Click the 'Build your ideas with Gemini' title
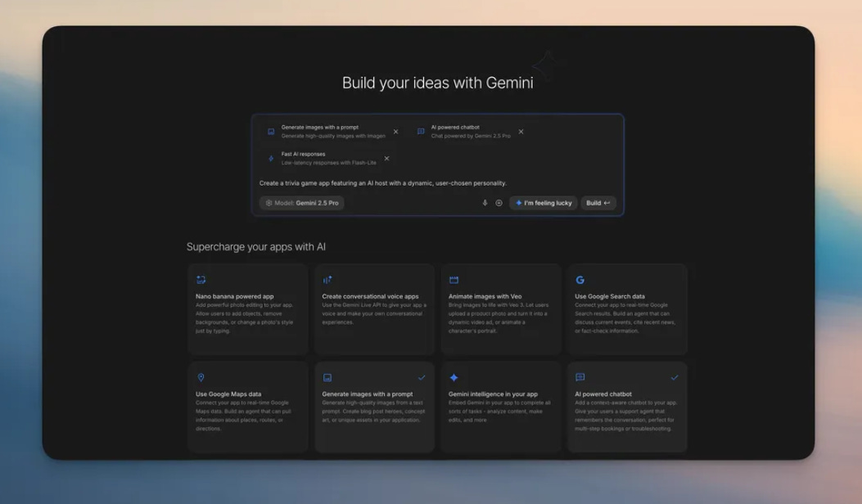The image size is (862, 504). point(438,83)
